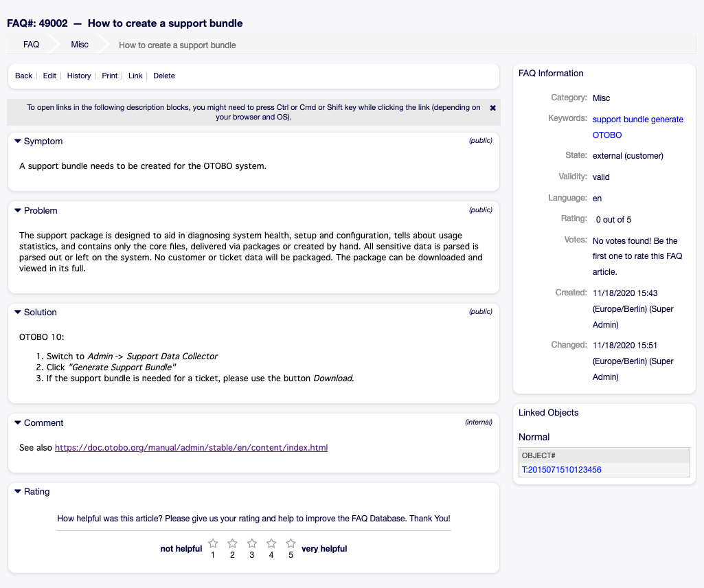
Task: Toggle the Solution section arrow
Action: 19,313
